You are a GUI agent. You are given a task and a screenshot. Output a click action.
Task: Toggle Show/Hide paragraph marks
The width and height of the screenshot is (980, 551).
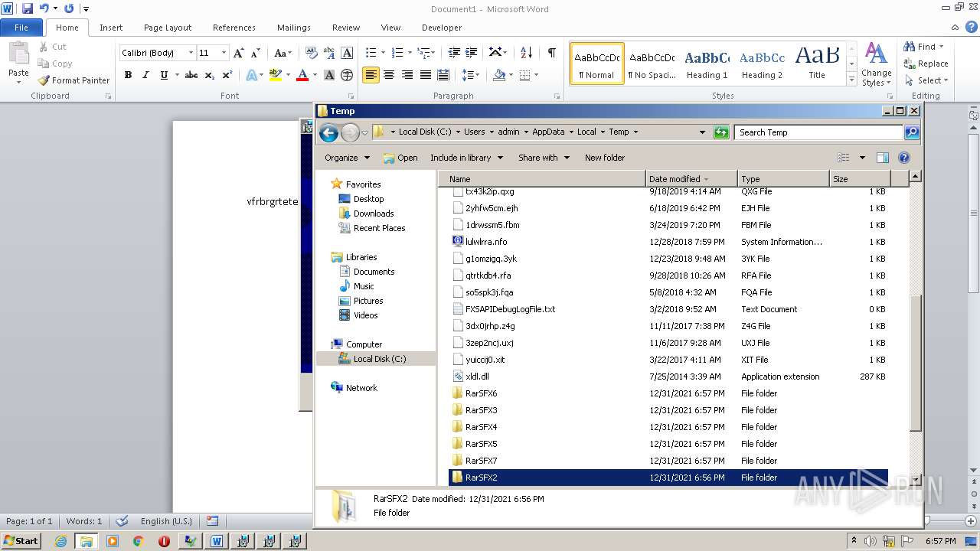tap(551, 52)
